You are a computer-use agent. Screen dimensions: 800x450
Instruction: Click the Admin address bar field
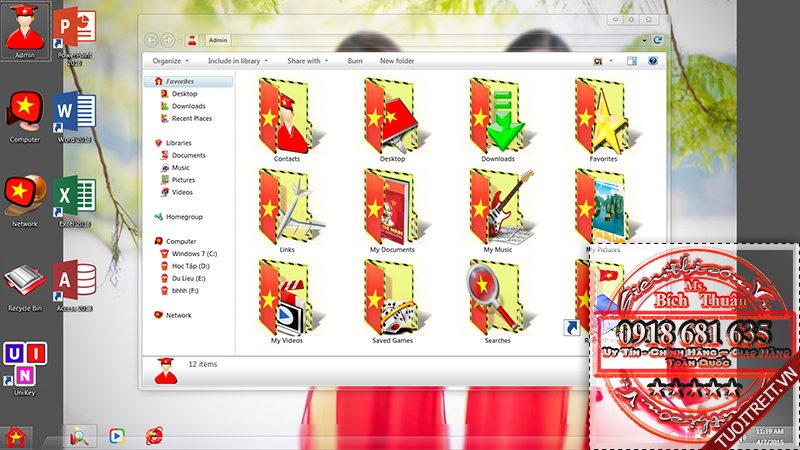click(x=420, y=40)
